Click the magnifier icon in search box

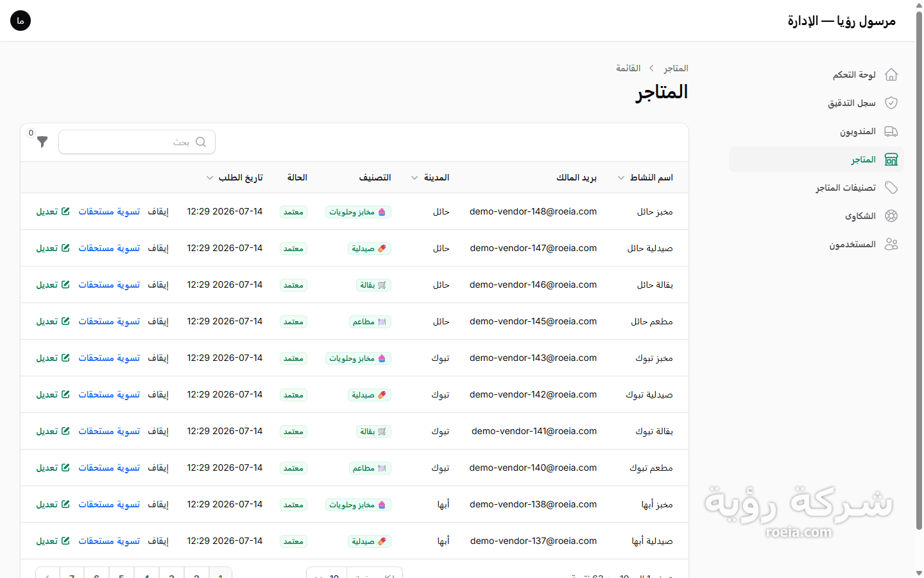(x=201, y=142)
